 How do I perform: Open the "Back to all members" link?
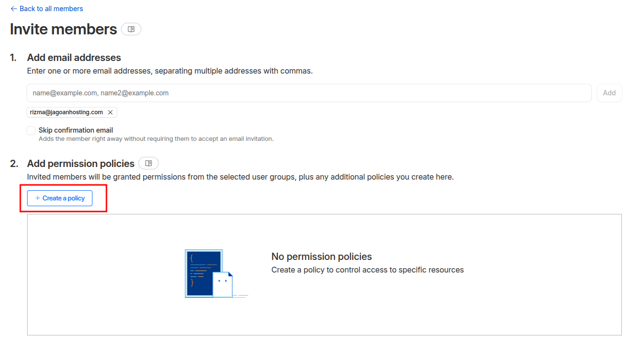(51, 9)
